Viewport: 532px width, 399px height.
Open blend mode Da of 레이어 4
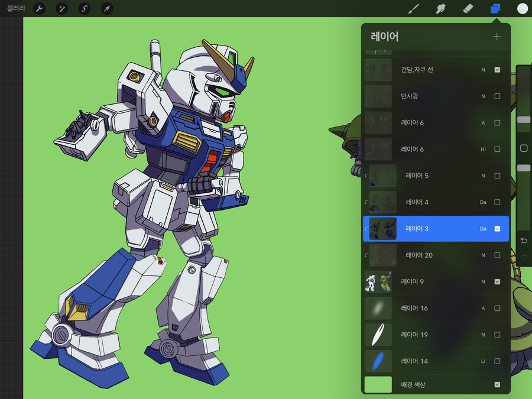pos(483,202)
